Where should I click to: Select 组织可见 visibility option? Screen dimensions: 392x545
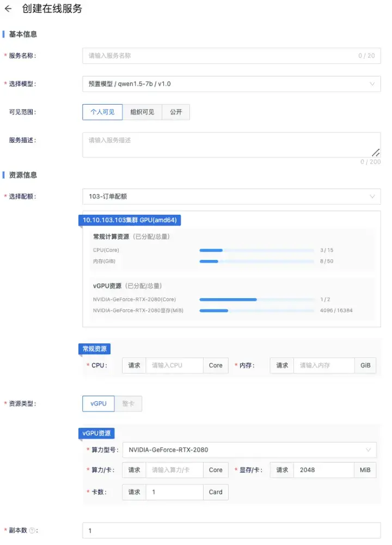click(x=142, y=112)
